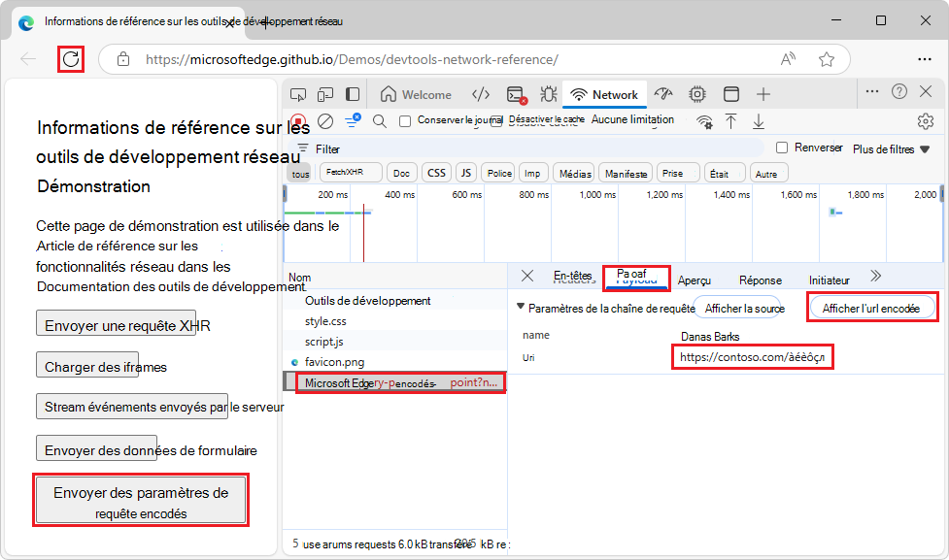Image resolution: width=949 pixels, height=560 pixels.
Task: Click Envoyer des données de formulaire button
Action: point(97,448)
